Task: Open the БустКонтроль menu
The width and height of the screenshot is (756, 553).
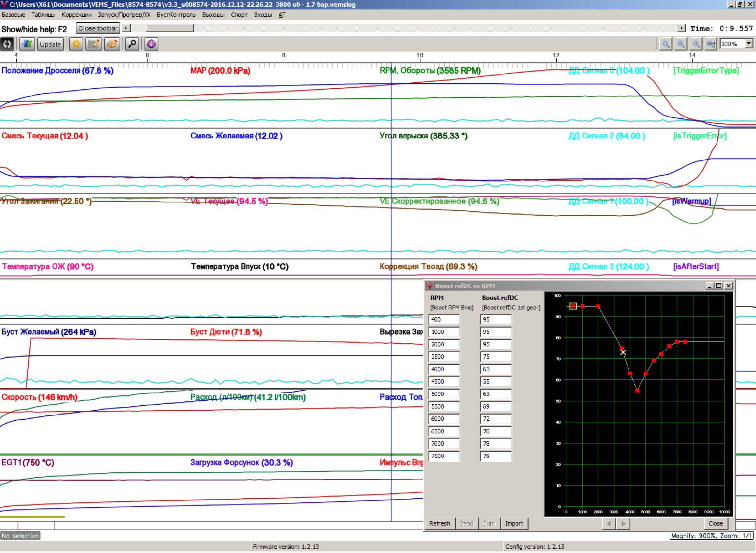Action: [x=176, y=15]
